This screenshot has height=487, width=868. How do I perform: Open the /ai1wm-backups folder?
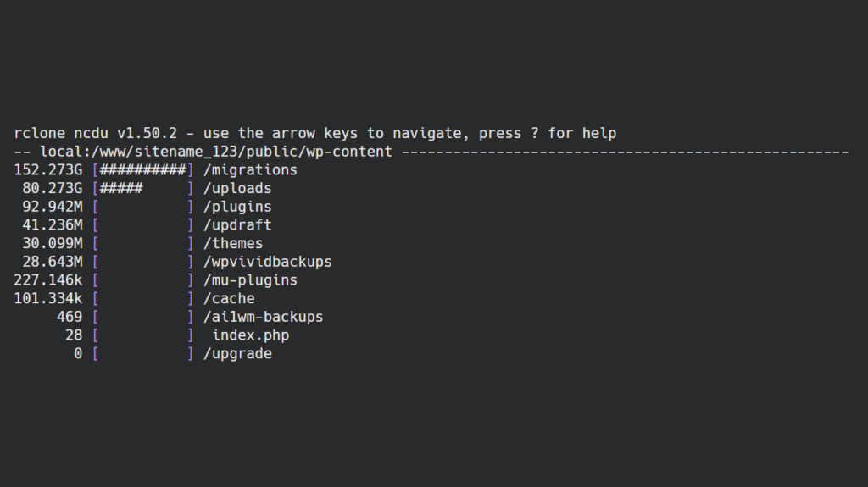click(263, 317)
